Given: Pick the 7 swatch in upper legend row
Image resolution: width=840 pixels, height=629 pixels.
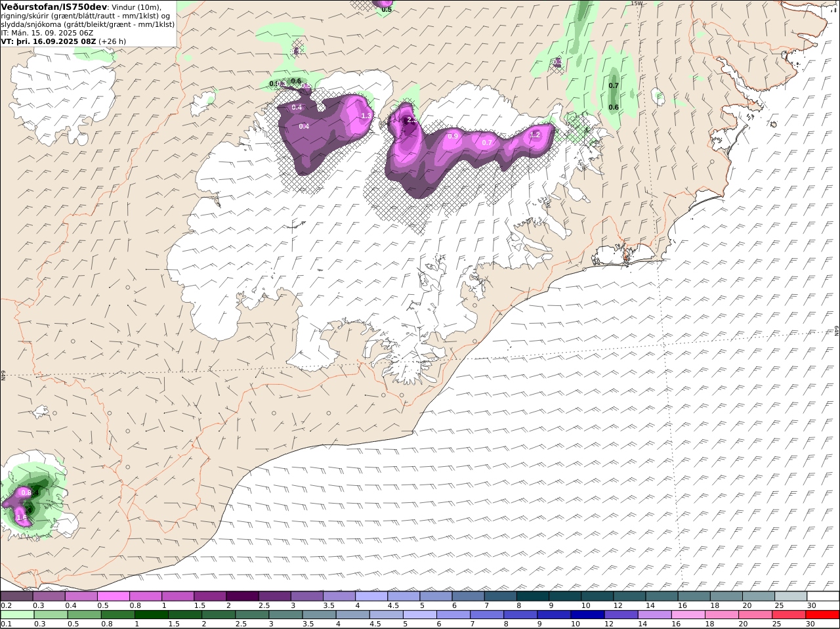Looking at the screenshot, I should point(501,596).
